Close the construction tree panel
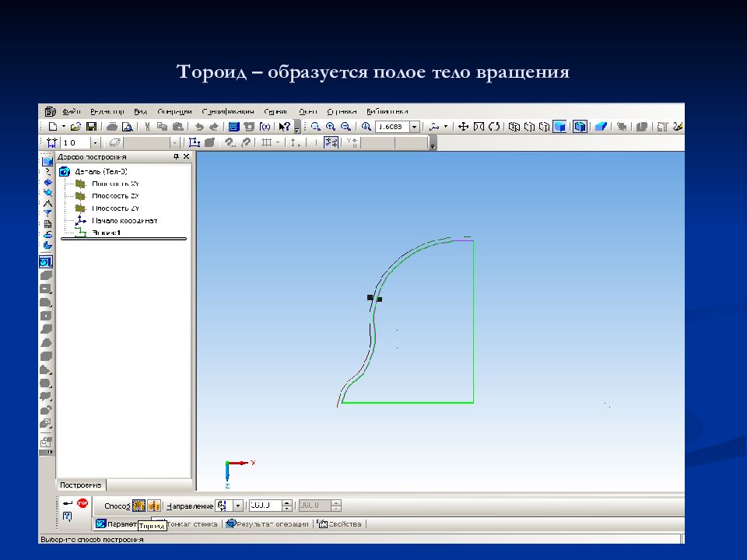This screenshot has width=747, height=560. point(186,156)
